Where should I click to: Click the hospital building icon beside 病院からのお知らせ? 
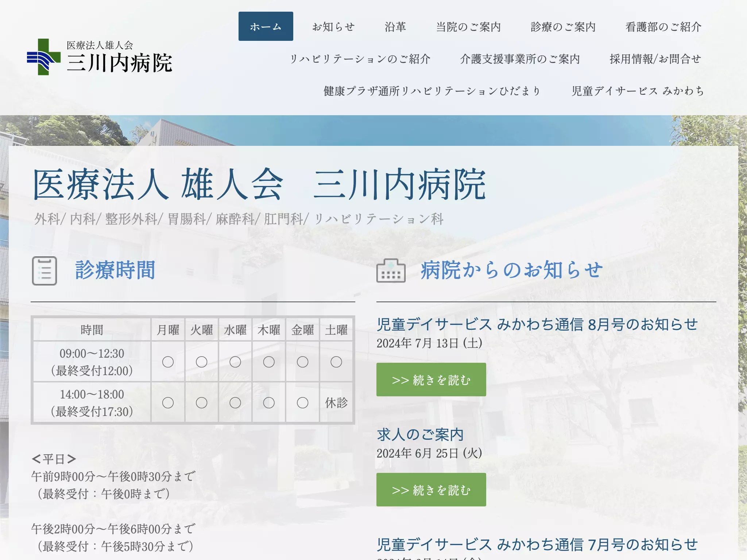(x=391, y=271)
